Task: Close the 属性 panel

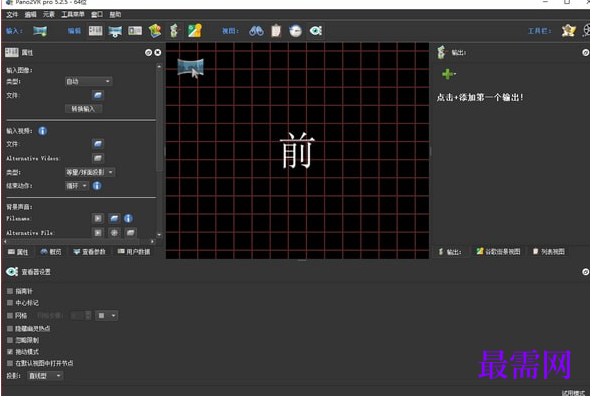Action: click(158, 53)
